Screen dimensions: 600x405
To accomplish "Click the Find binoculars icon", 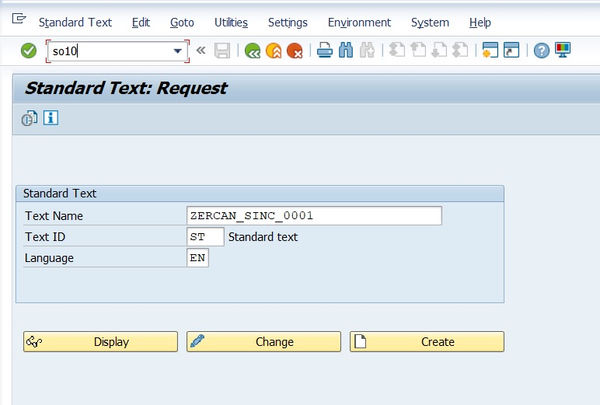I will (x=346, y=50).
